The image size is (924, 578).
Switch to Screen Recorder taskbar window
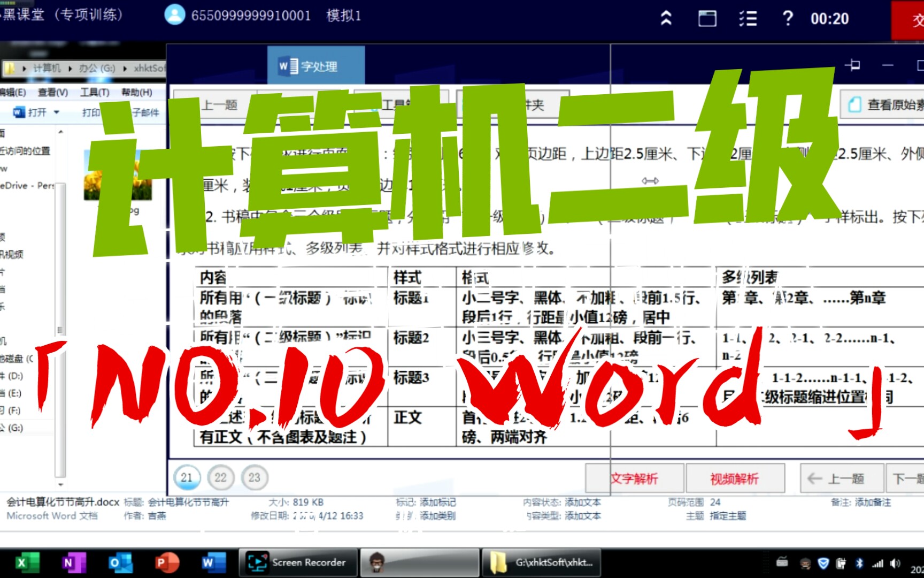298,562
